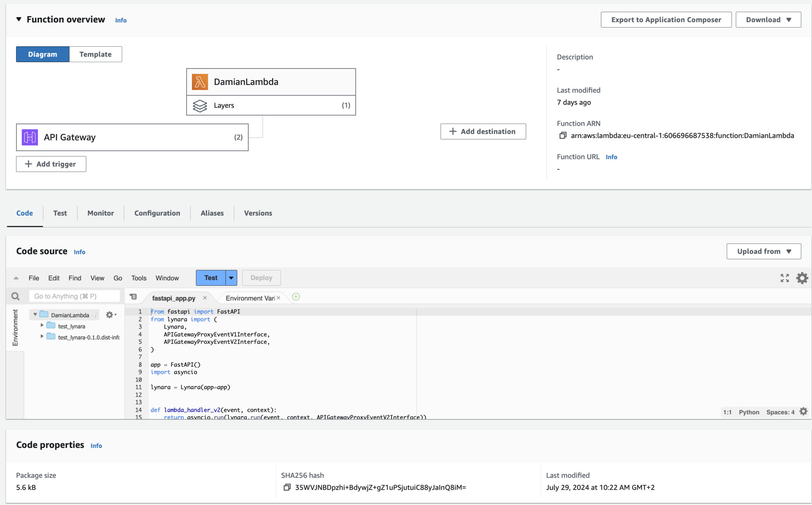Open the Test button dropdown arrow

(231, 278)
